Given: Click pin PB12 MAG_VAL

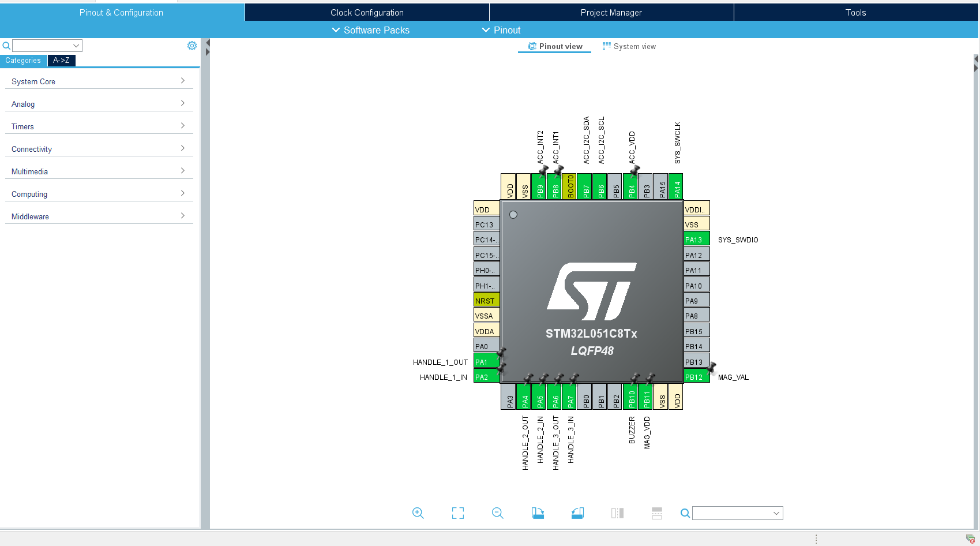Looking at the screenshot, I should tap(697, 376).
